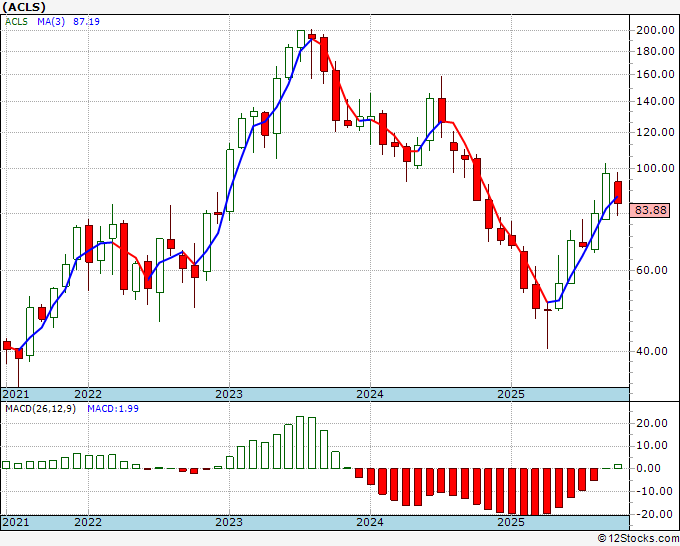Screen dimensions: 680x546
Task: Click the 160.00 price axis label
Action: [x=655, y=75]
